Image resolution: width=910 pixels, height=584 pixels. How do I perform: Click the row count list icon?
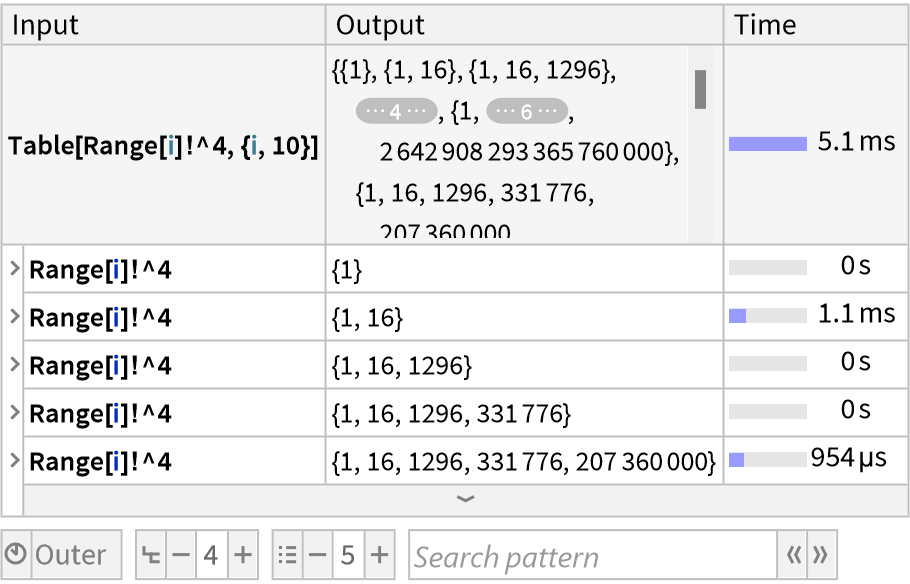pos(288,555)
